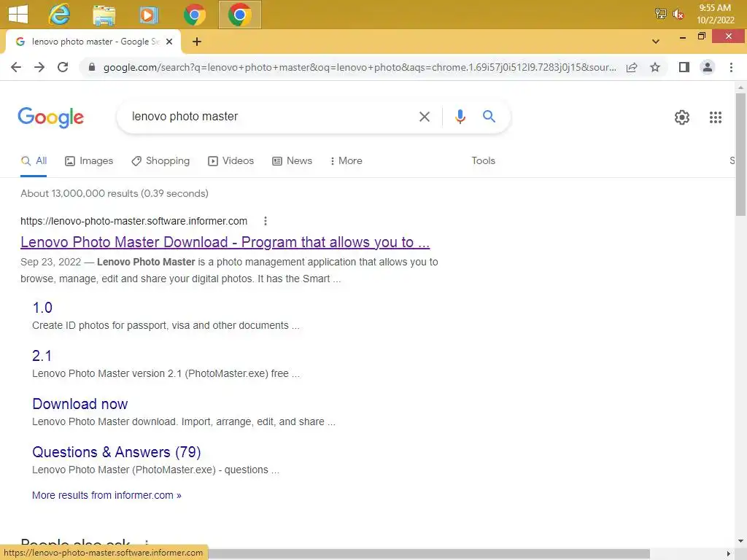
Task: Click About 13,000,000 results text
Action: pos(115,193)
